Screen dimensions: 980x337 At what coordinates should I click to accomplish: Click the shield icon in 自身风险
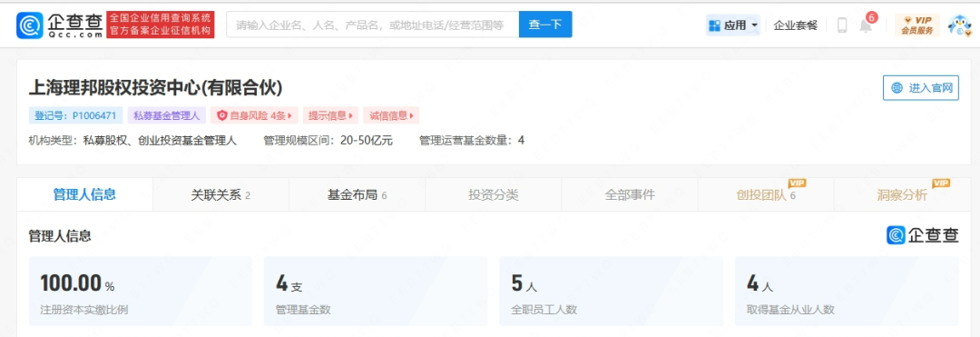[x=222, y=115]
